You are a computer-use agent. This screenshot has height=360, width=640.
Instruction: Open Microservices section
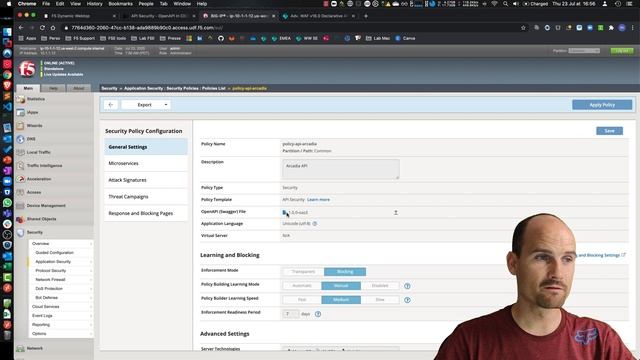(146, 163)
